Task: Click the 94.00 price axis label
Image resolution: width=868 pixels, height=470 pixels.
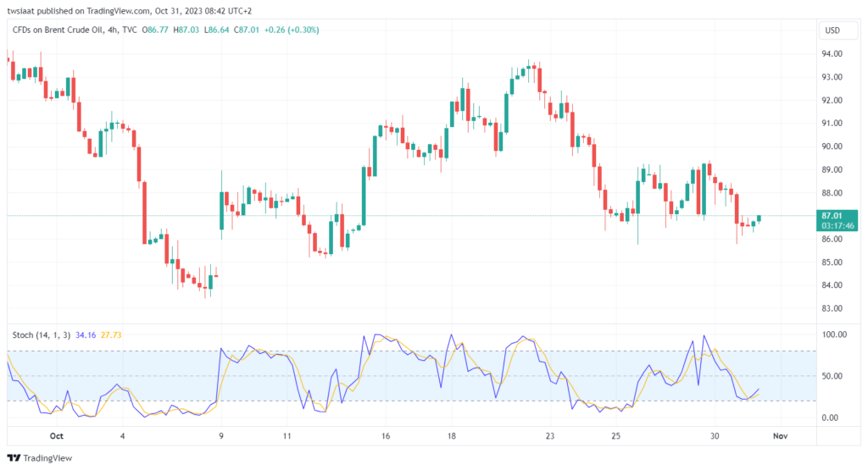Action: click(832, 53)
